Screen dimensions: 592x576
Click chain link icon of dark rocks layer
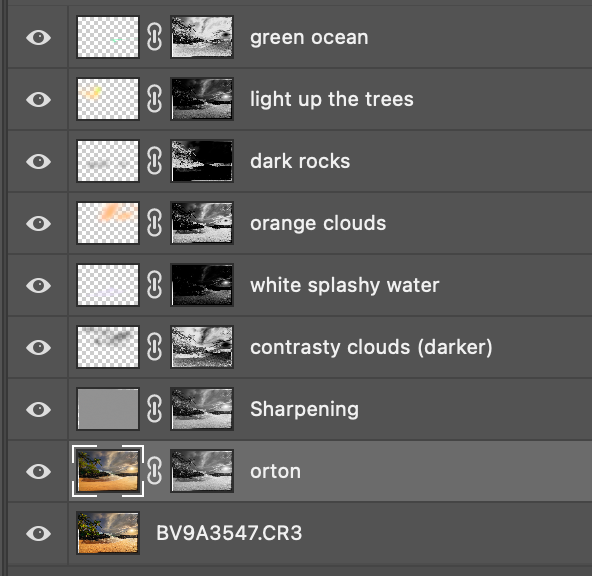pyautogui.click(x=154, y=161)
